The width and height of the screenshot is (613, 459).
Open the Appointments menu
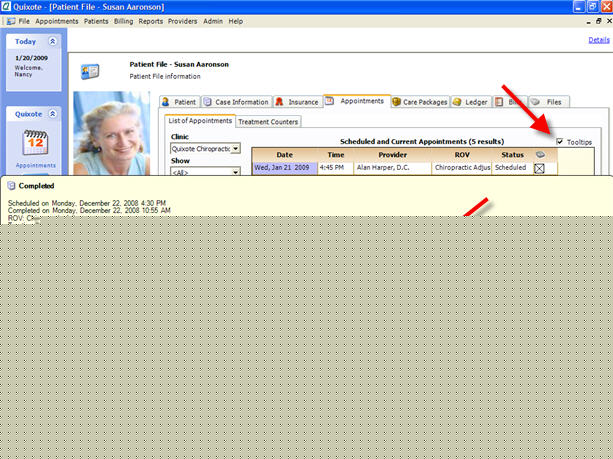[57, 21]
